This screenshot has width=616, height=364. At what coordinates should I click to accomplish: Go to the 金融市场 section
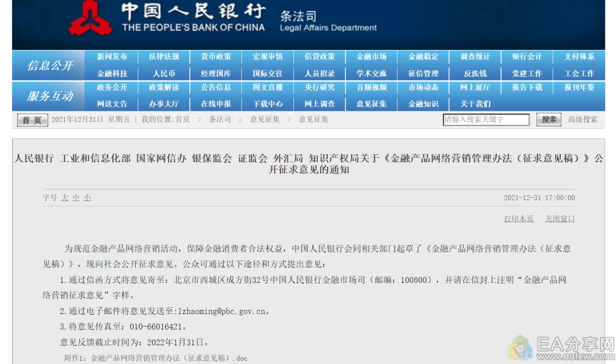371,57
